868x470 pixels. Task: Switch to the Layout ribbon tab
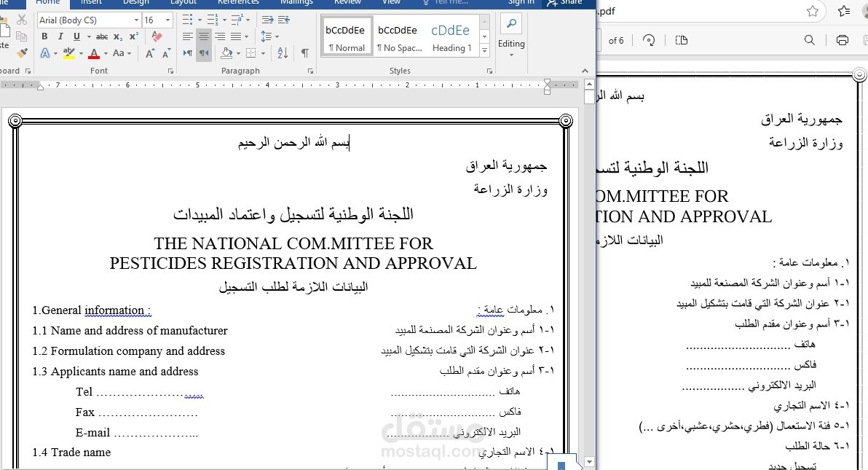coord(184,2)
